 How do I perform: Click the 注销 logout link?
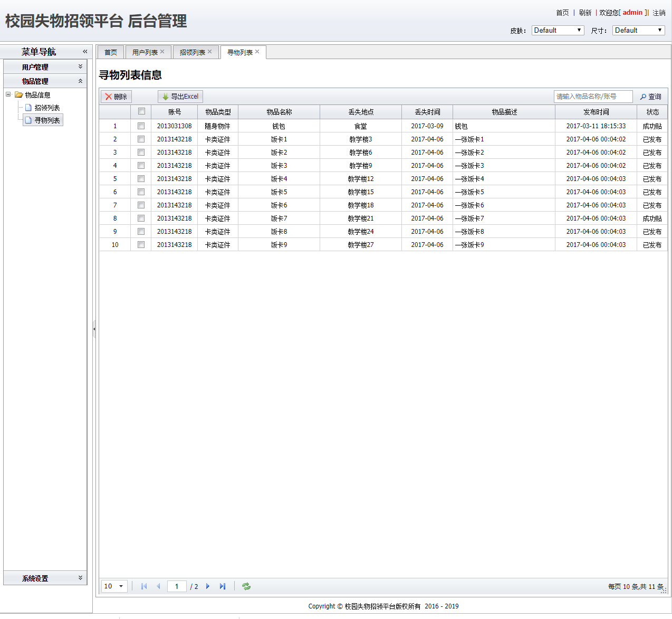pyautogui.click(x=659, y=13)
